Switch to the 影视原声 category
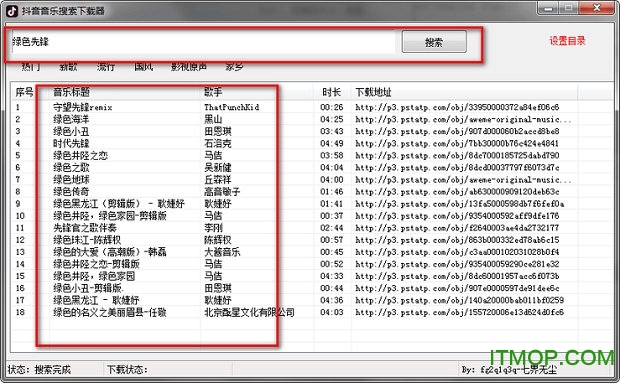 click(189, 67)
